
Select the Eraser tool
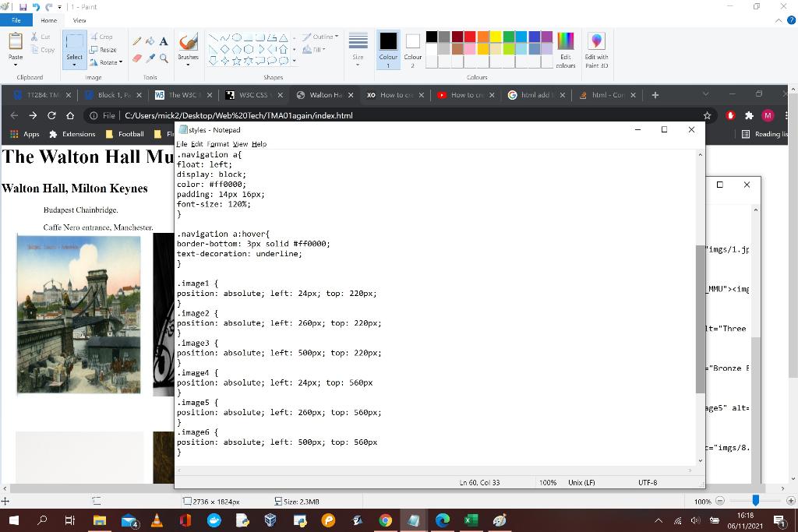(x=136, y=56)
